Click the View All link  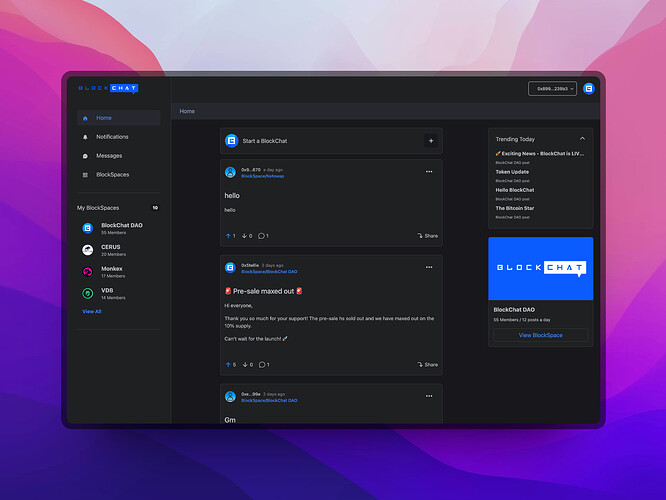coord(91,311)
